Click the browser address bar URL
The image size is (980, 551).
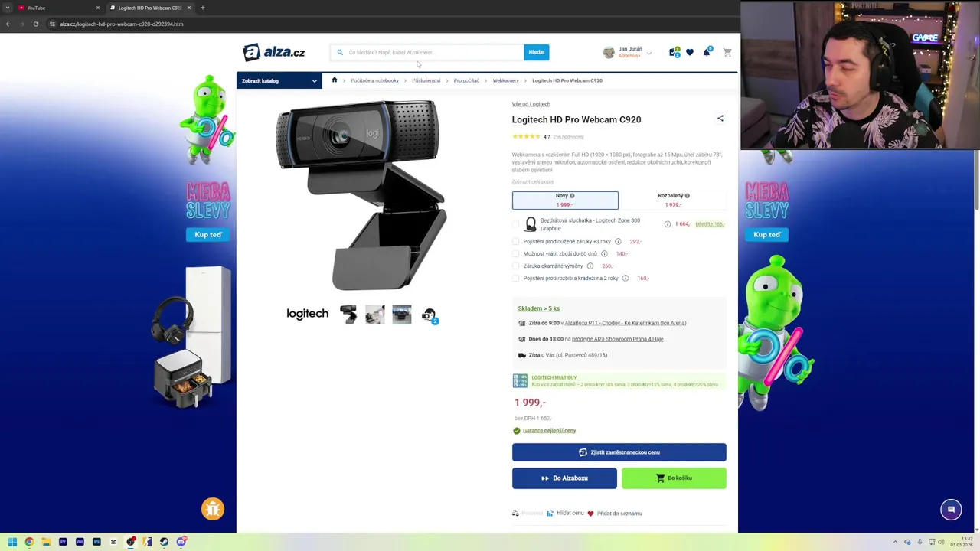point(122,24)
